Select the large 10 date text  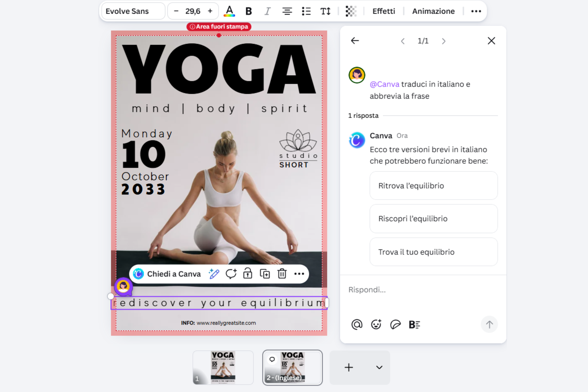144,154
